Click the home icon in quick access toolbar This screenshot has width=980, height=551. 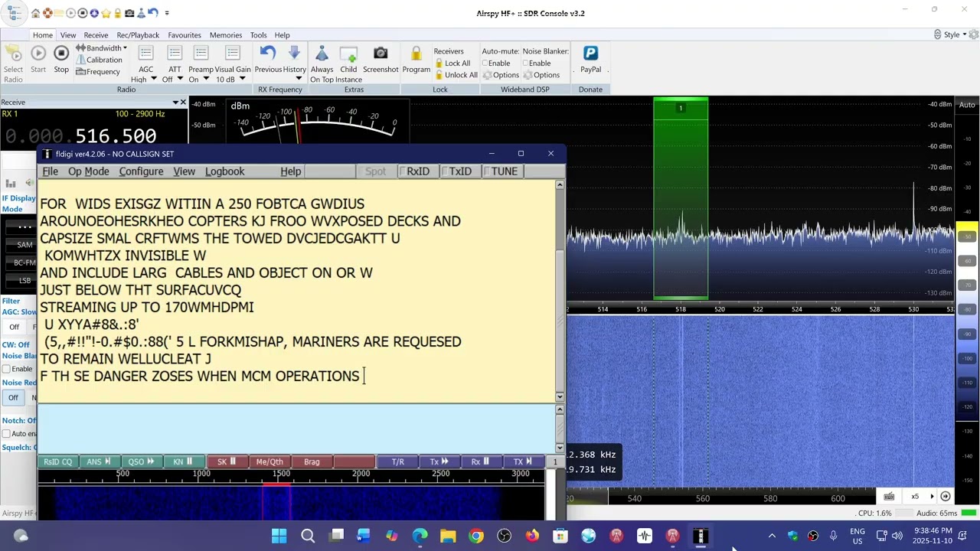pyautogui.click(x=35, y=13)
